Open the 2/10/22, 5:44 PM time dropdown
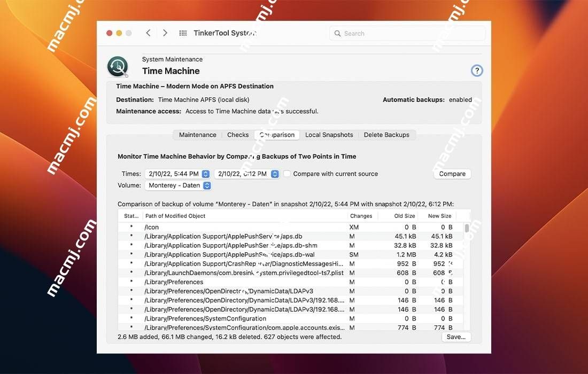 pyautogui.click(x=177, y=174)
